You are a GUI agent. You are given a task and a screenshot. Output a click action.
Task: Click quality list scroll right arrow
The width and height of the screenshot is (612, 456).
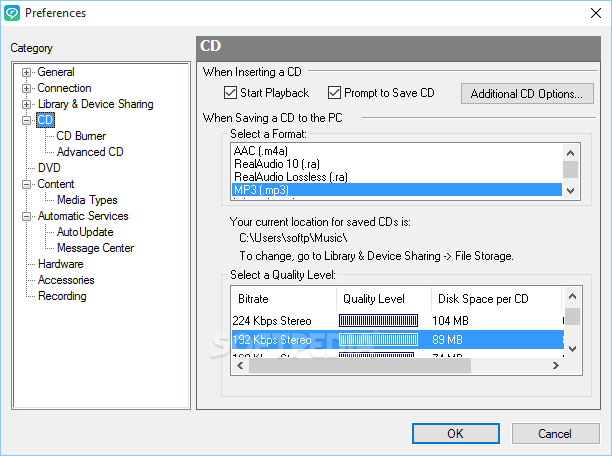click(556, 366)
